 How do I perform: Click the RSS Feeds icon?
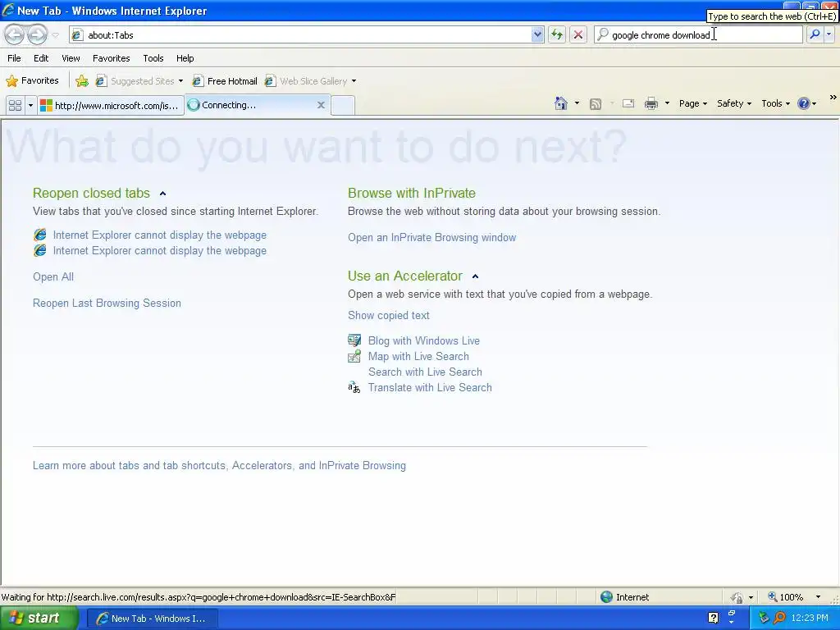596,104
